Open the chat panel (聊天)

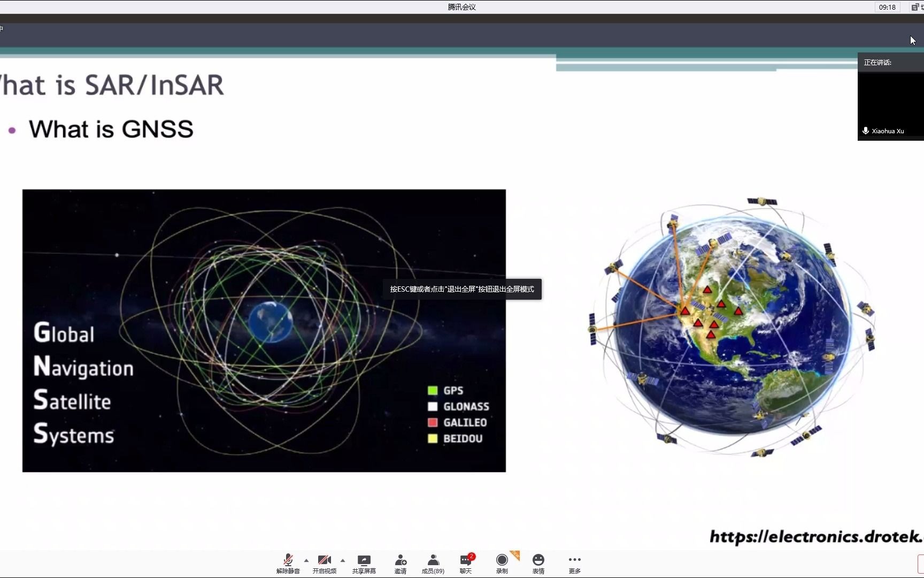click(466, 564)
